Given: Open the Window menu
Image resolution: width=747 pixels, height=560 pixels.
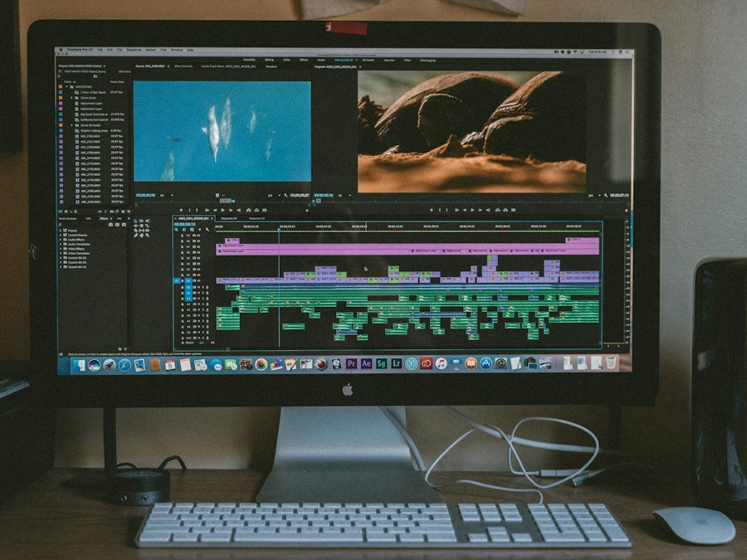Looking at the screenshot, I should coord(176,50).
